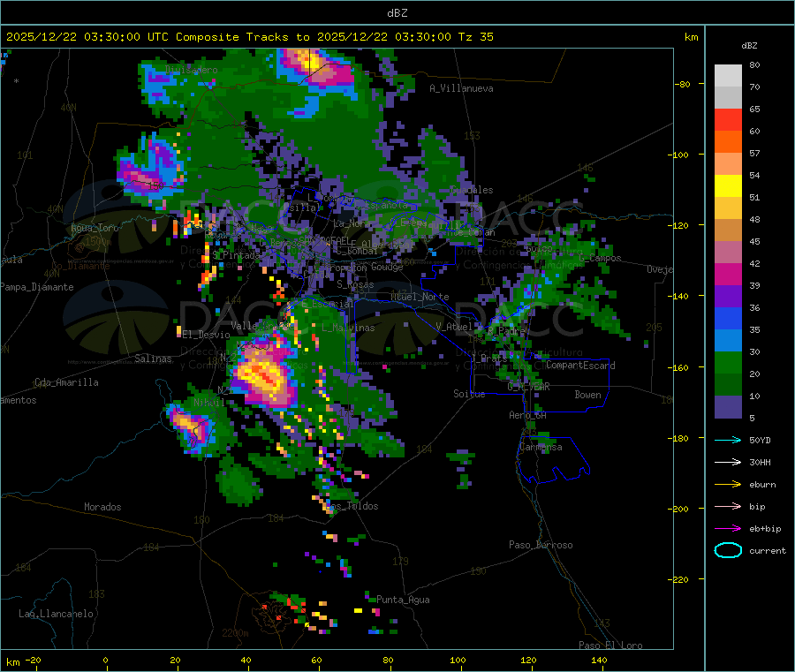Click the 'A_Villanueva' map label
This screenshot has width=795, height=672.
coord(461,88)
